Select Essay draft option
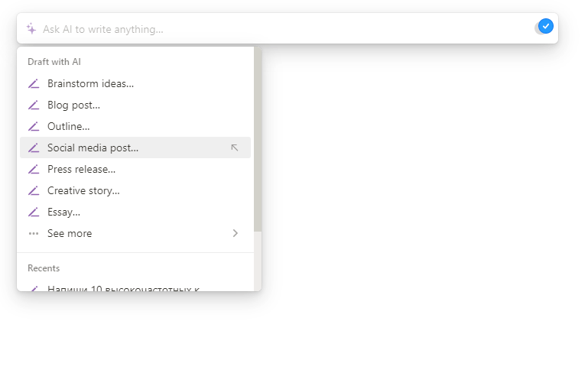This screenshot has height=386, width=588. (x=135, y=212)
